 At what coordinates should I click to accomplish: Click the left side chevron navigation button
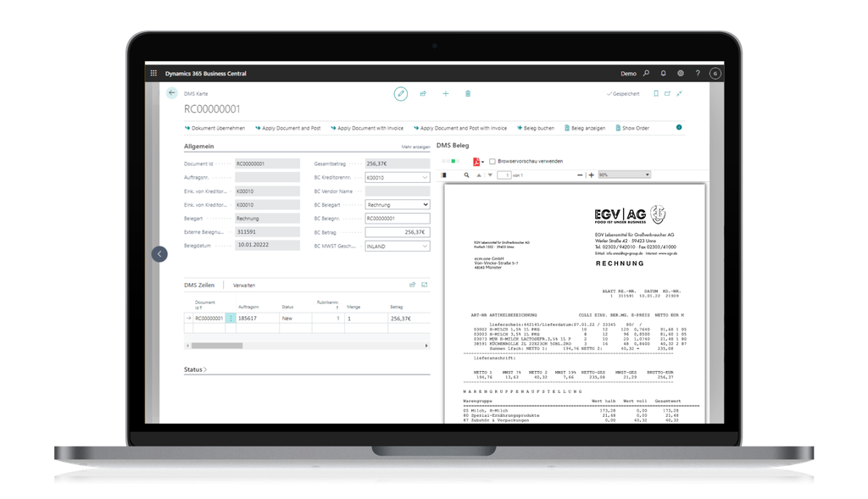point(159,254)
